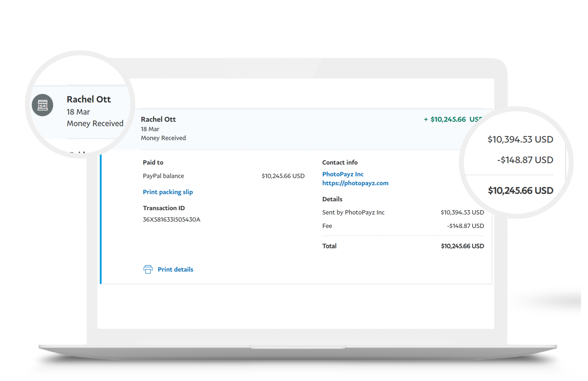Click the magnified bold $10,245.66 USD total
Viewport: 588px width, 381px height.
520,191
